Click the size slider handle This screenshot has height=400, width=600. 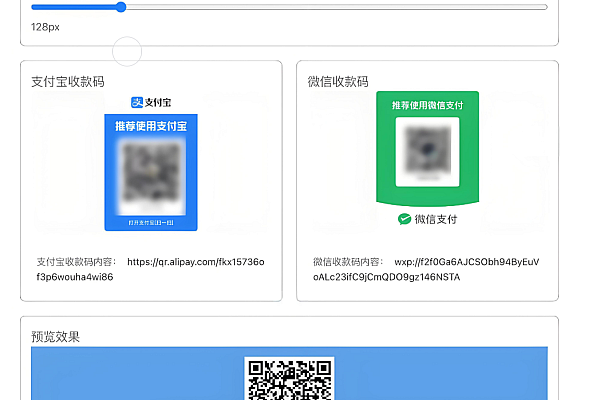pyautogui.click(x=121, y=7)
